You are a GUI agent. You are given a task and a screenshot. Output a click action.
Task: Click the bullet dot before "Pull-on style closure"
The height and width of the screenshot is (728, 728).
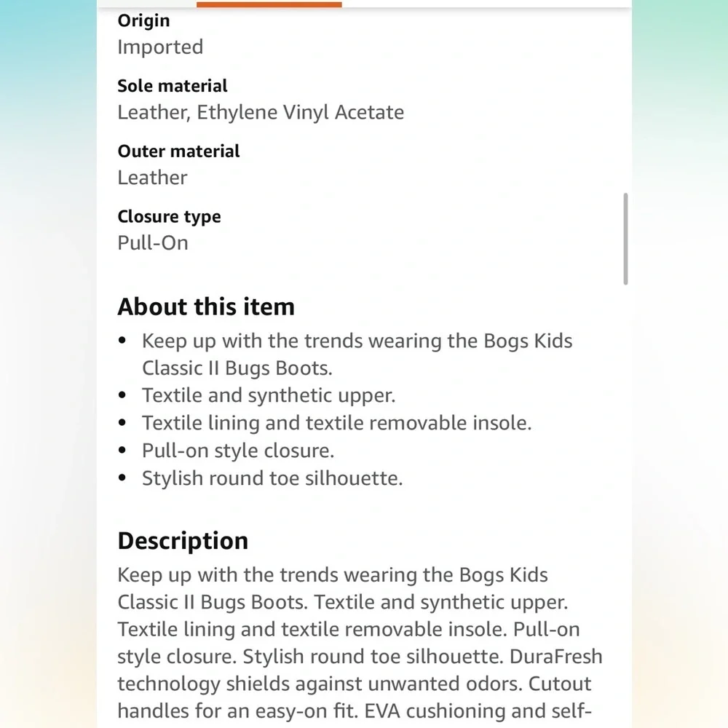(x=122, y=451)
